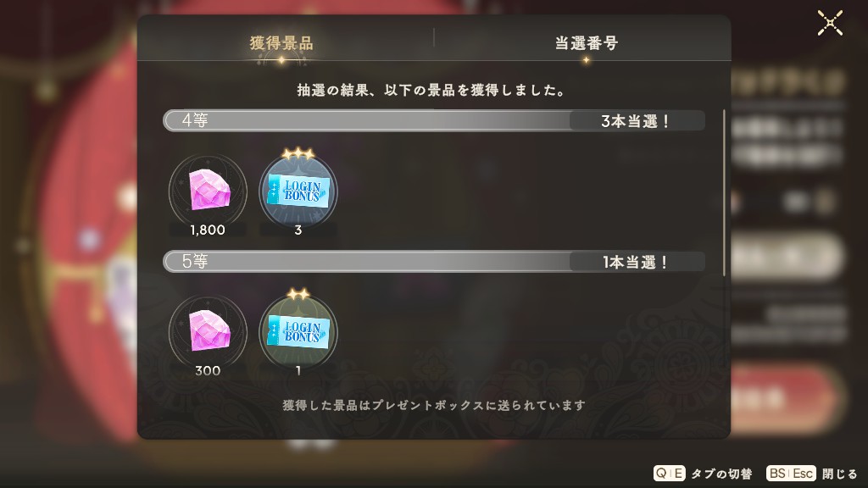Click the 3本当選！ label
Viewport: 868px width, 488px height.
click(635, 121)
